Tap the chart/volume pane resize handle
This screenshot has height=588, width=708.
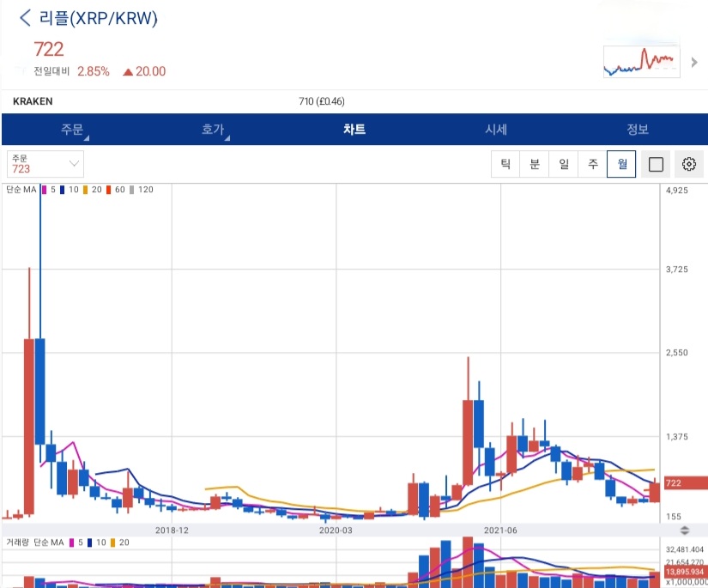point(685,530)
